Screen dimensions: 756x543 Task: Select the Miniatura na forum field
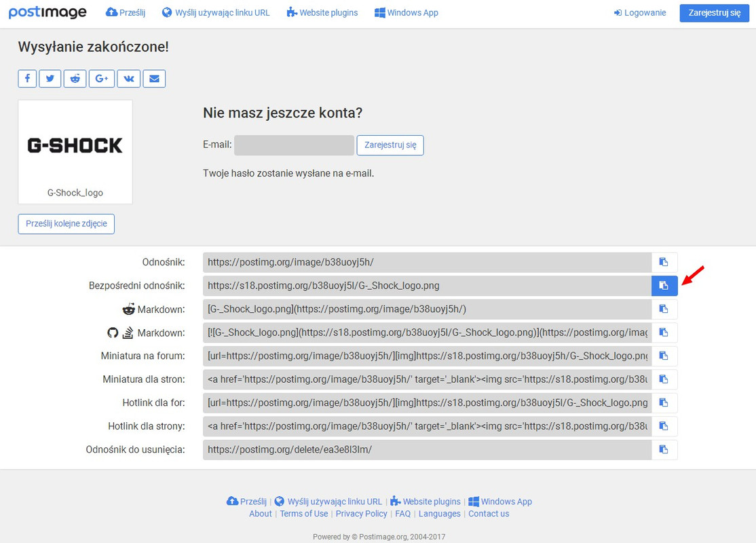(427, 356)
